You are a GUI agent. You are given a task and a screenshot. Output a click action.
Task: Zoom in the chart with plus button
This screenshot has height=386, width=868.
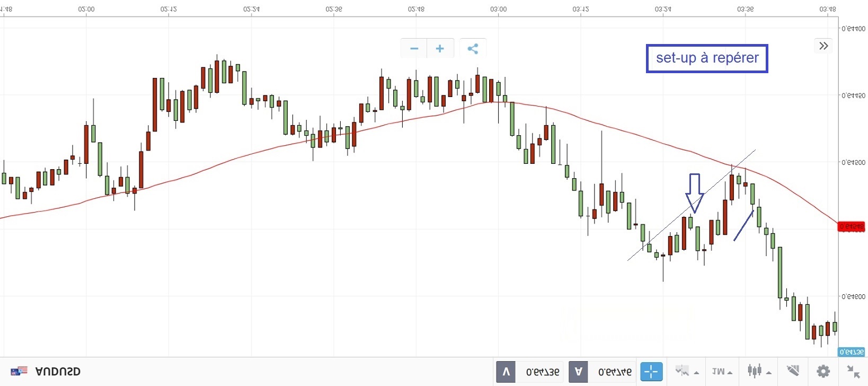click(440, 49)
